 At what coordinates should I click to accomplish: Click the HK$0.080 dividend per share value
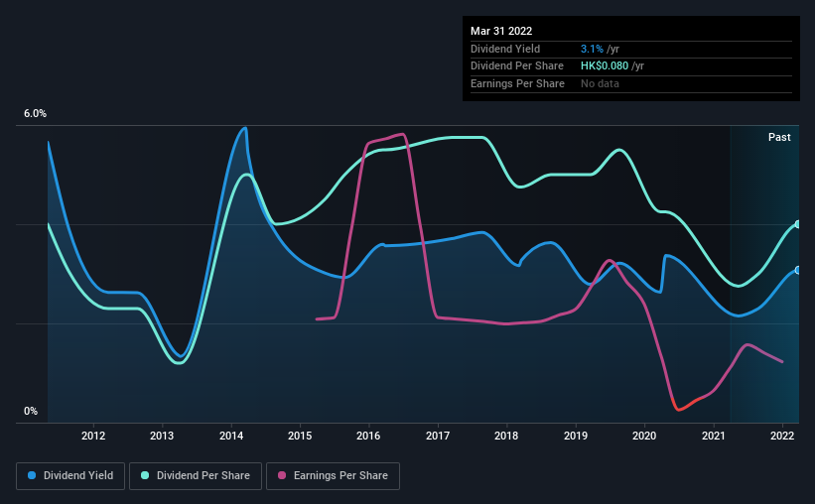(605, 66)
